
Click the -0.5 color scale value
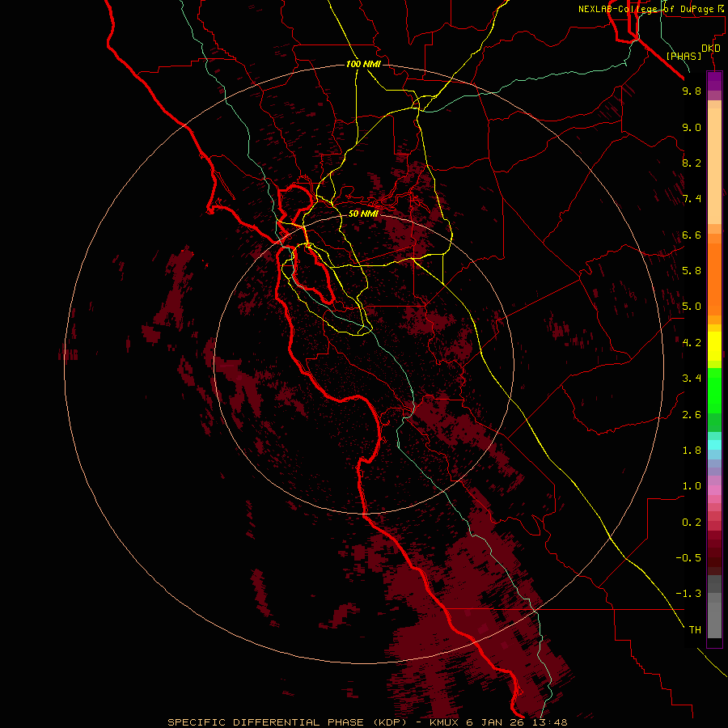[688, 558]
